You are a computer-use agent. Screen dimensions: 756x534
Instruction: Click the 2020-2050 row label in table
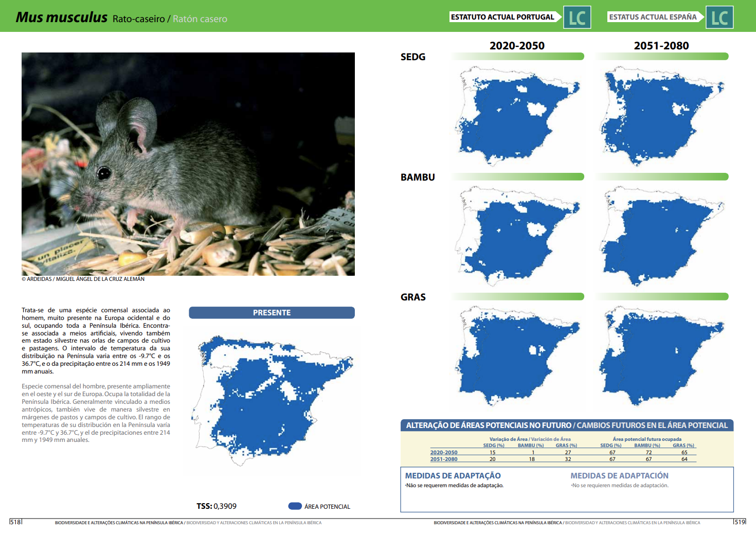point(444,453)
